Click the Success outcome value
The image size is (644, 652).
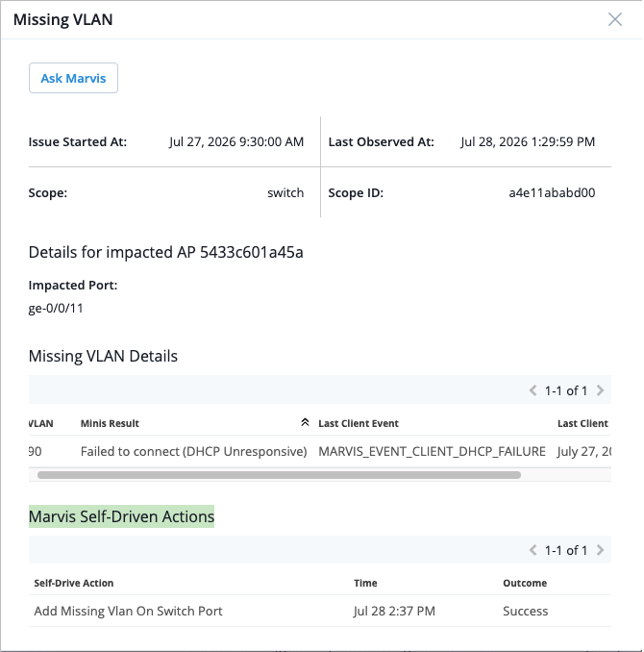(526, 611)
